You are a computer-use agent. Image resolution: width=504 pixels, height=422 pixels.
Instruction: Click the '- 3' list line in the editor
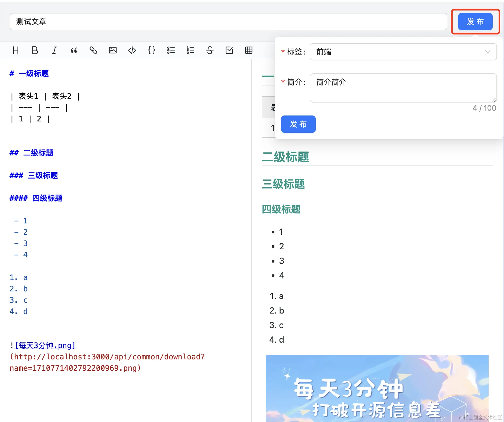pyautogui.click(x=21, y=243)
